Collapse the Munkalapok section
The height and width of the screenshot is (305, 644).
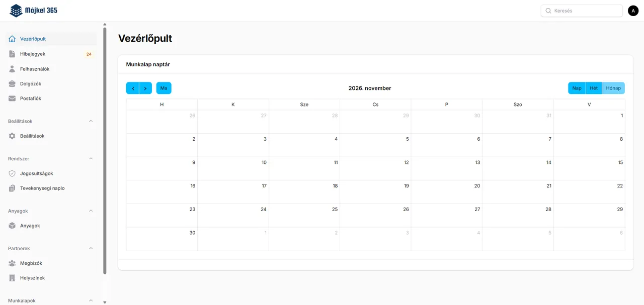tap(91, 300)
